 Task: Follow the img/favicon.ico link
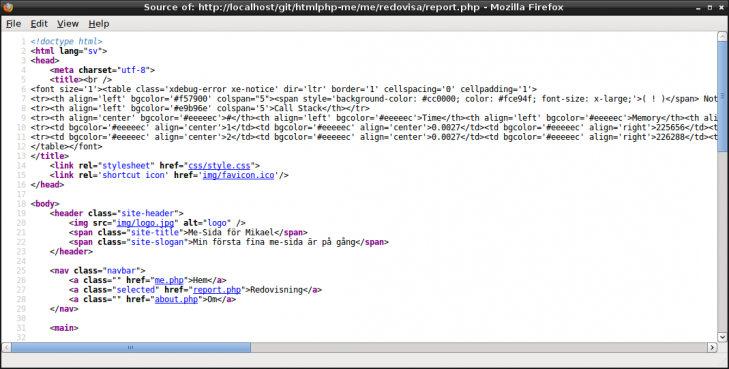tap(238, 175)
